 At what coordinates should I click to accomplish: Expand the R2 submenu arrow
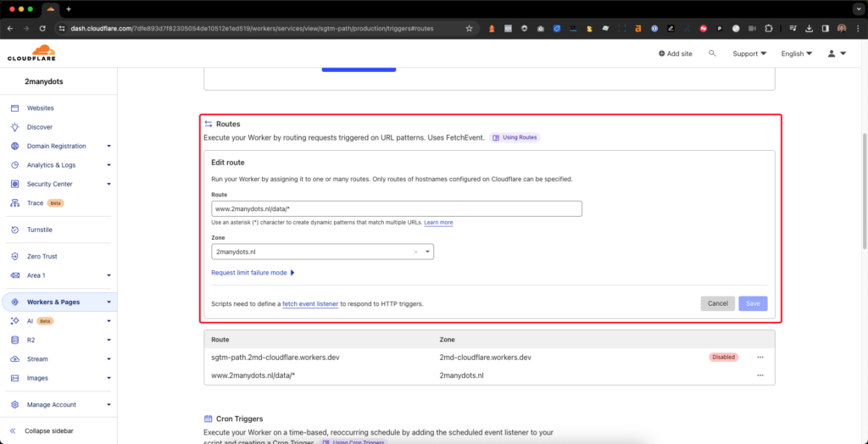pyautogui.click(x=108, y=340)
